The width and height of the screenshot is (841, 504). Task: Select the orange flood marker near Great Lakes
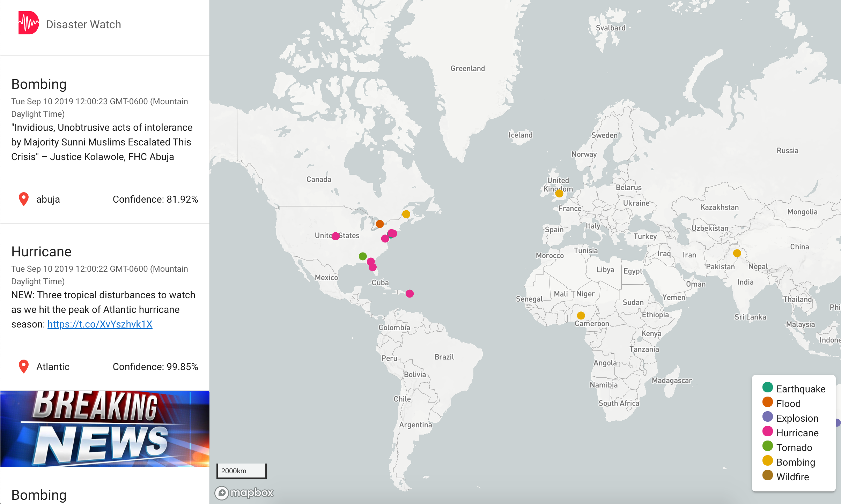click(380, 224)
